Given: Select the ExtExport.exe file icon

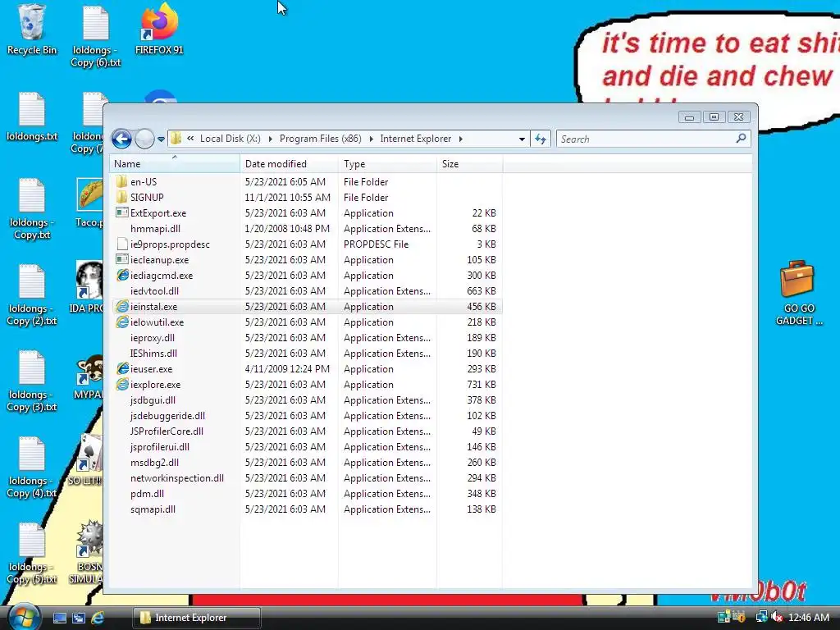Looking at the screenshot, I should 122,212.
